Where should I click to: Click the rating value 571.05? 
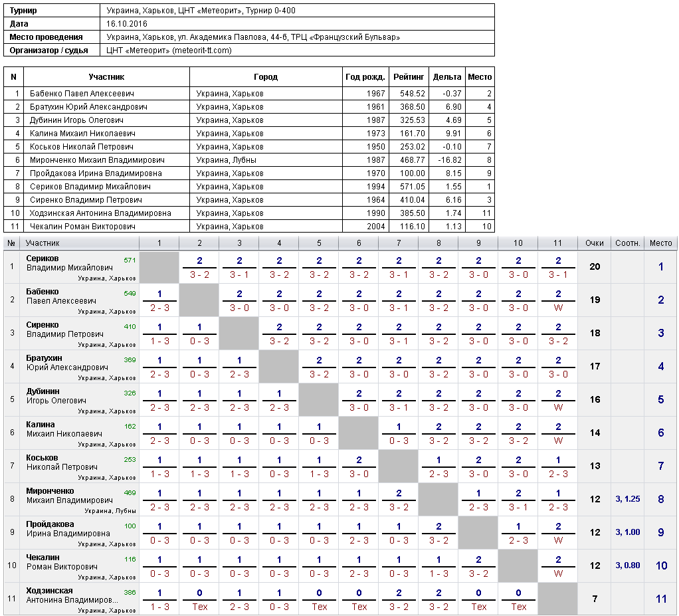point(412,187)
